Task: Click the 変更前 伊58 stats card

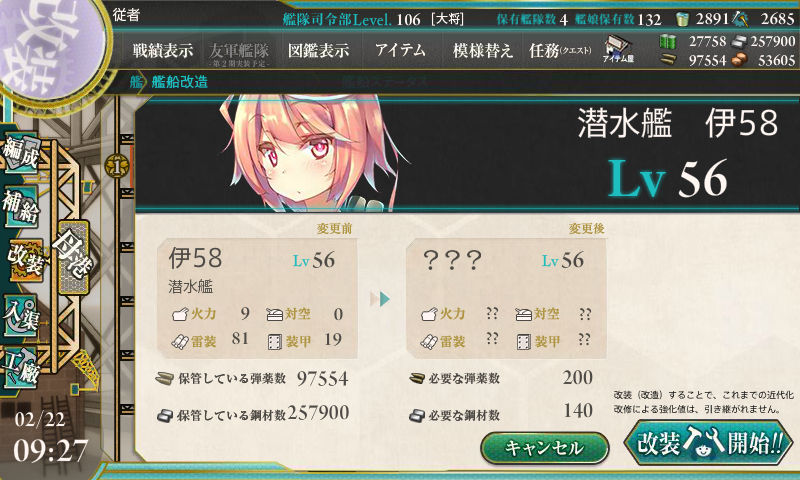Action: (257, 298)
